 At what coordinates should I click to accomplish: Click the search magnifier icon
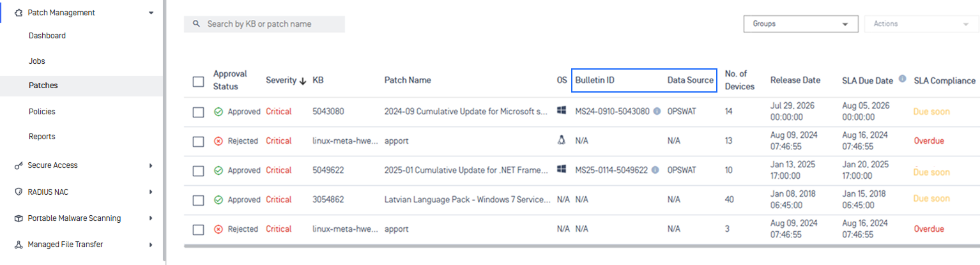click(197, 24)
